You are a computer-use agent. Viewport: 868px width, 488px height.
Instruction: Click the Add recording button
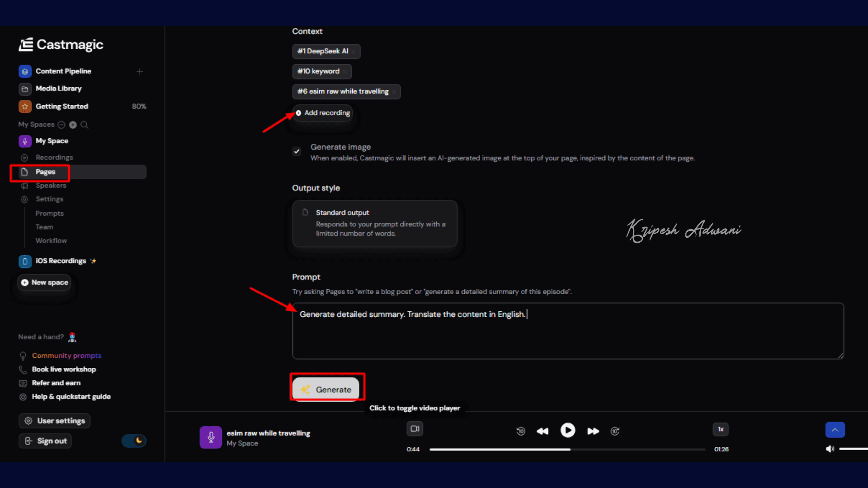click(x=323, y=113)
